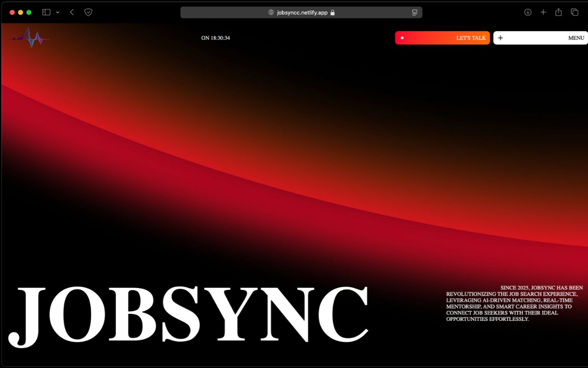Image resolution: width=588 pixels, height=368 pixels.
Task: Show the tab overview
Action: point(575,12)
